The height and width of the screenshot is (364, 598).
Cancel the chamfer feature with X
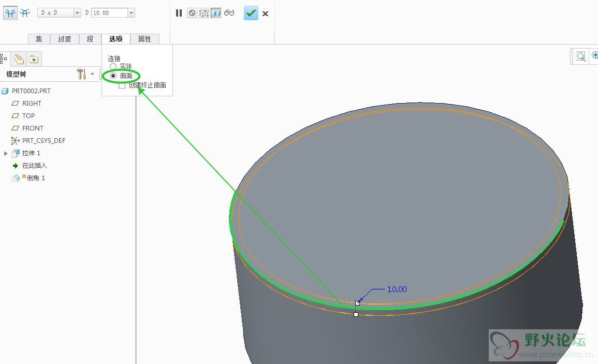coord(266,14)
